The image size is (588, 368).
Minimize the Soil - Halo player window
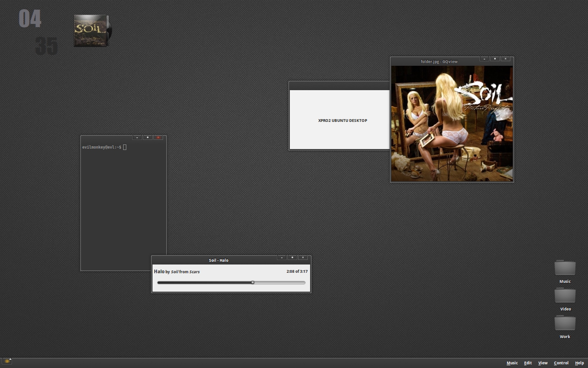tap(282, 258)
